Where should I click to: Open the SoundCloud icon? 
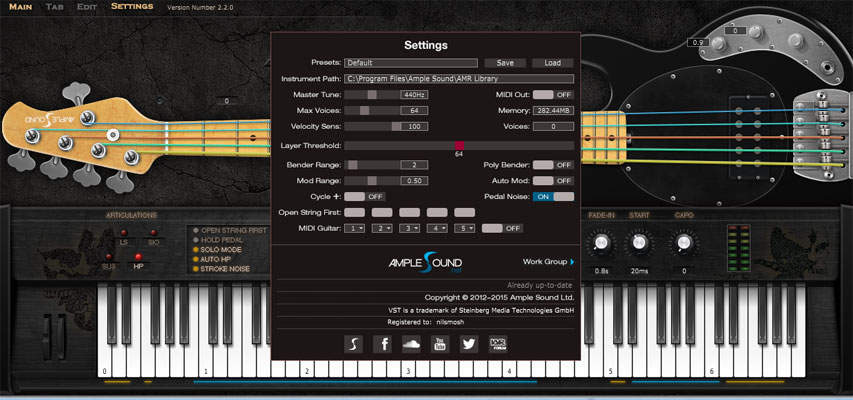(x=411, y=343)
